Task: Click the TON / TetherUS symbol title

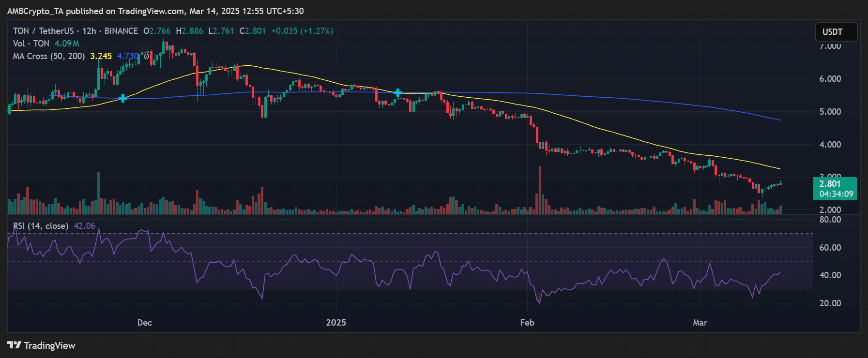Action: [43, 31]
